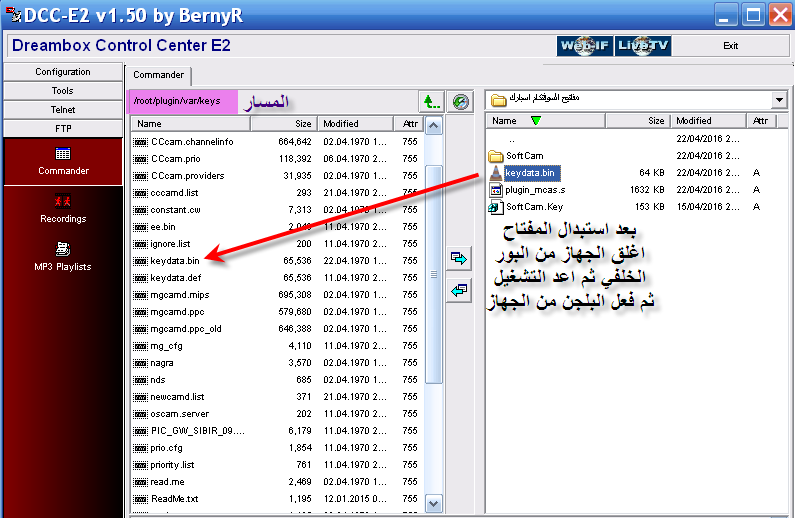Image resolution: width=795 pixels, height=518 pixels.
Task: Select mgcamd.ppc_old file
Action: tap(186, 328)
